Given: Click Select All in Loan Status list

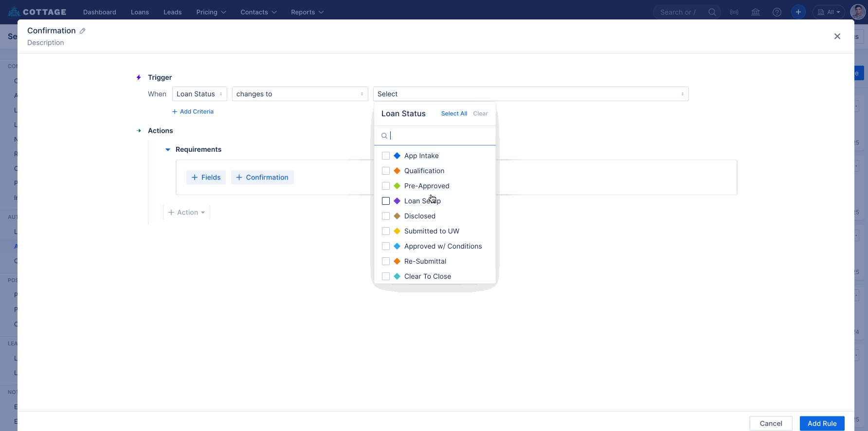Looking at the screenshot, I should pyautogui.click(x=454, y=114).
